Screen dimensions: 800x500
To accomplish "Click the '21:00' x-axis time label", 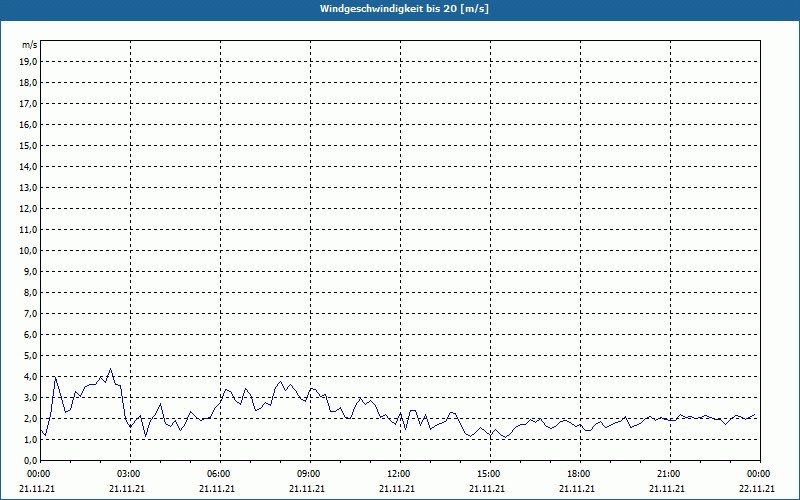I will click(670, 474).
